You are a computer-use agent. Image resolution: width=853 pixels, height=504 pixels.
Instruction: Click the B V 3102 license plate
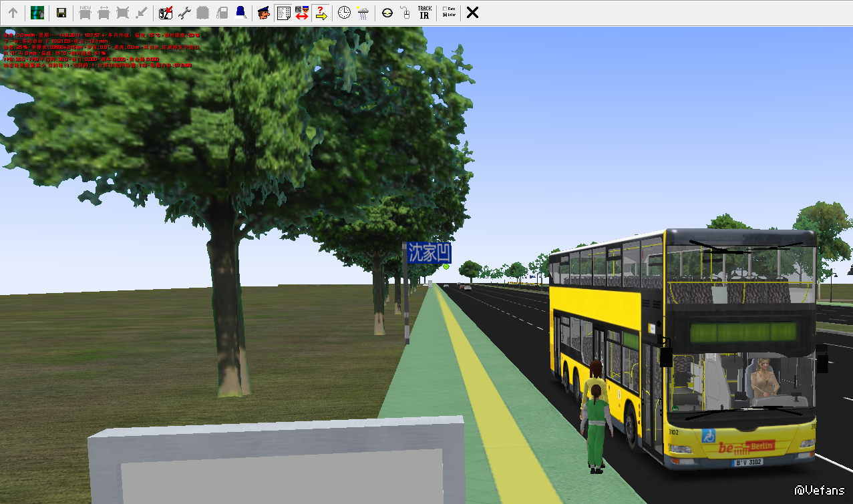coord(749,462)
